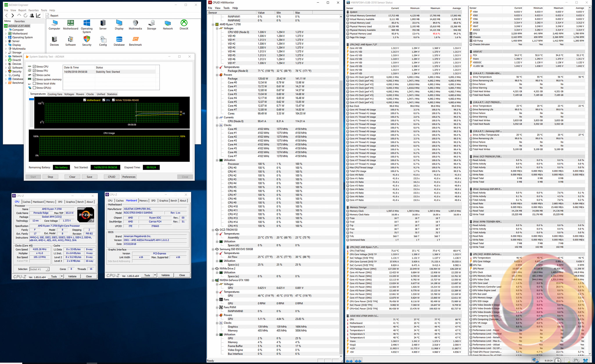The width and height of the screenshot is (595, 364).
Task: Open the CPU-Z Socket selection combo box
Action: [x=39, y=269]
